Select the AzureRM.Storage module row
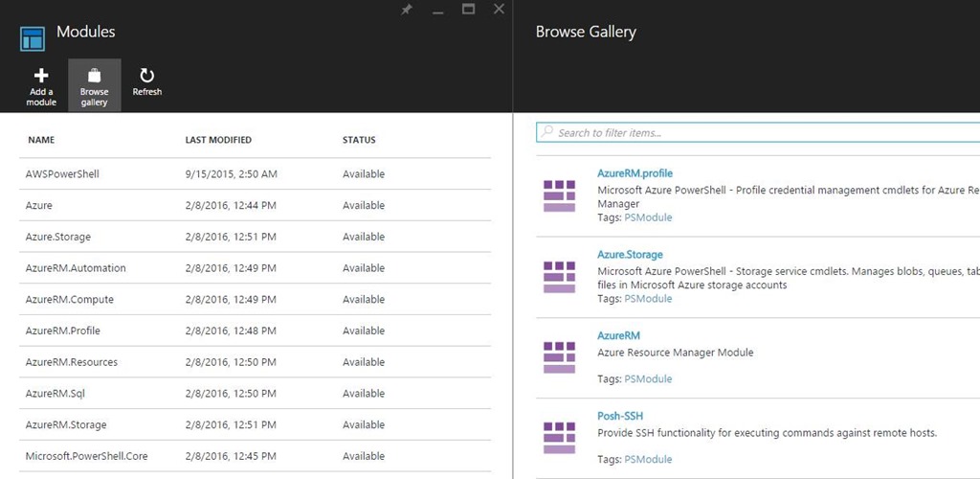The height and width of the screenshot is (479, 980). point(255,424)
